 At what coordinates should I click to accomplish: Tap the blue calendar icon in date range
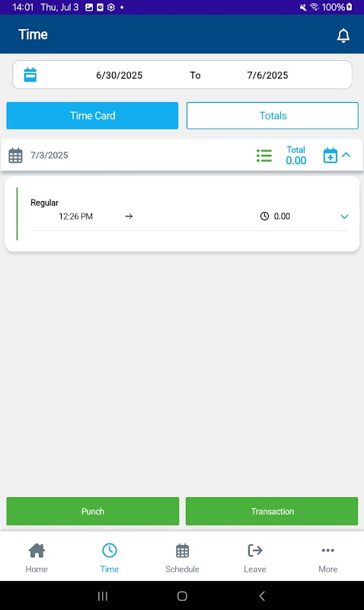30,75
